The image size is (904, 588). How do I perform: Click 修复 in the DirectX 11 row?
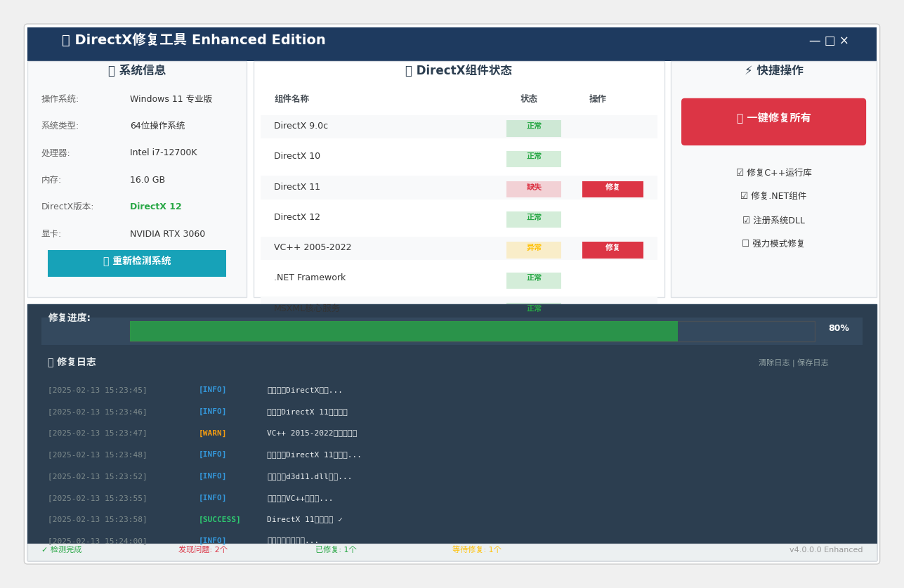click(x=613, y=189)
